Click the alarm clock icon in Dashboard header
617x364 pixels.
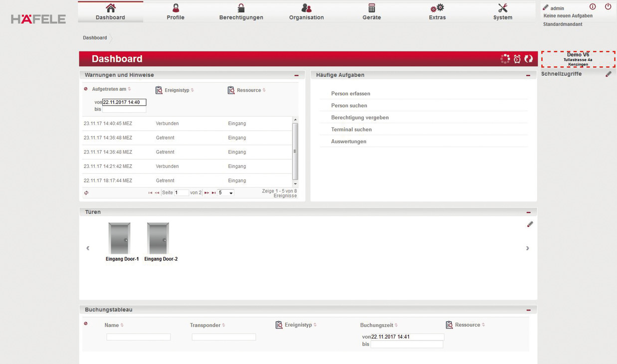click(517, 59)
